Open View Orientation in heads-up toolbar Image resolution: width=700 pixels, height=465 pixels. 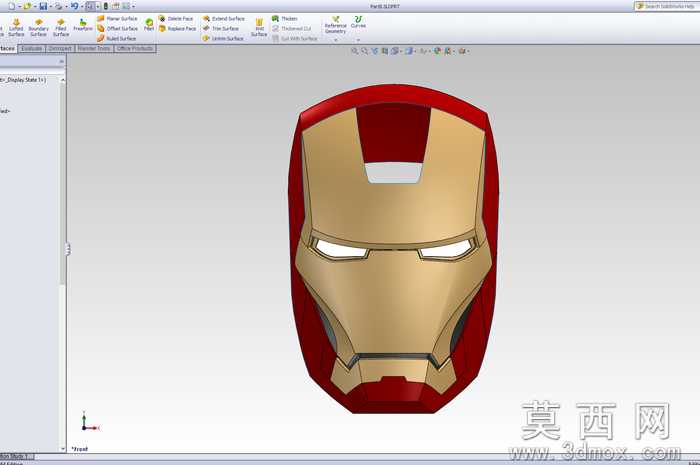[395, 51]
